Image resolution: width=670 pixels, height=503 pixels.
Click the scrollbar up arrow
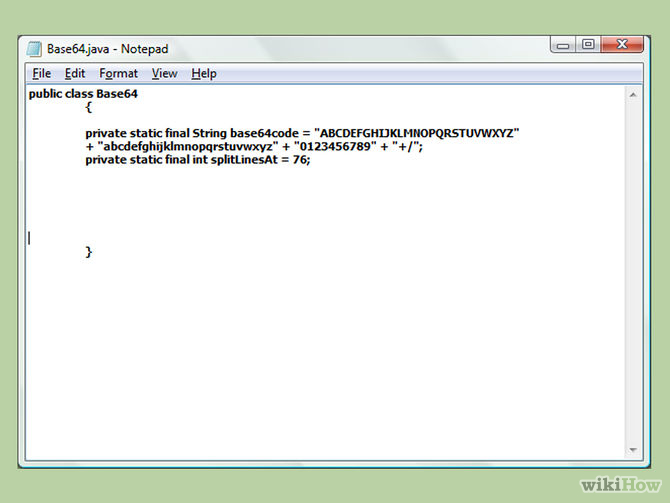coord(633,95)
